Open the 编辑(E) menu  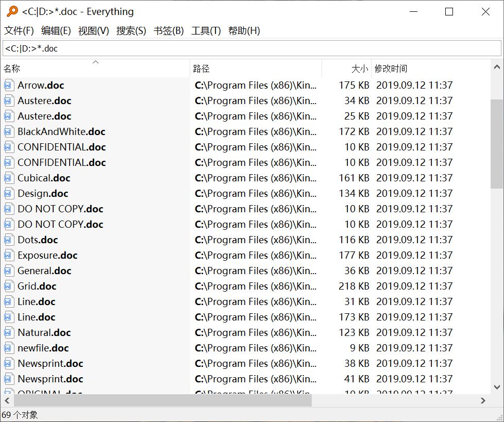click(56, 31)
